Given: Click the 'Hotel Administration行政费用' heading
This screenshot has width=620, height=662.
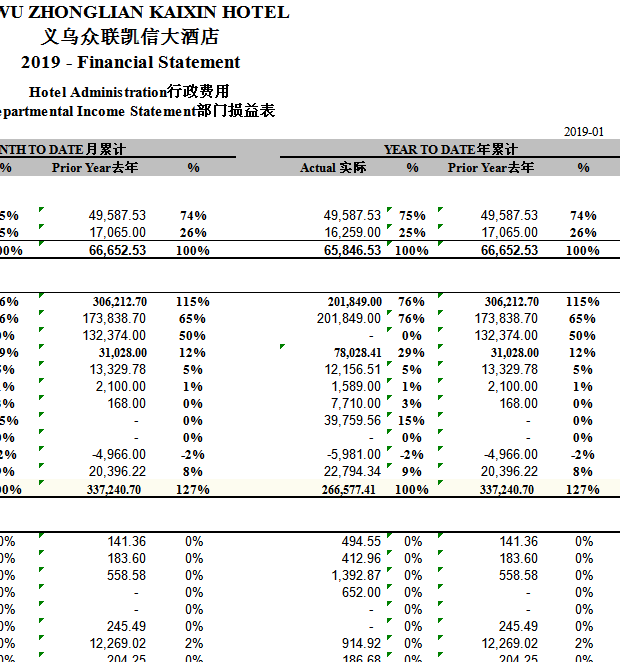Looking at the screenshot, I should [x=129, y=92].
